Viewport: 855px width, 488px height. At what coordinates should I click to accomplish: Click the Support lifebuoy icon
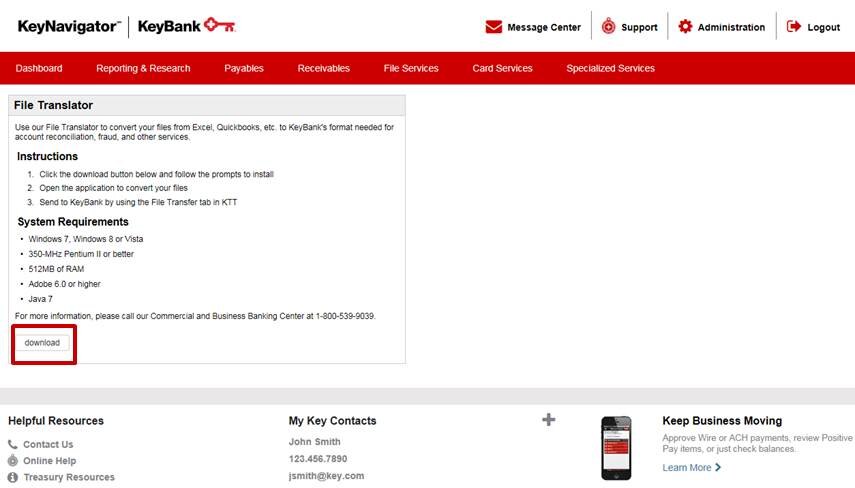(x=608, y=27)
